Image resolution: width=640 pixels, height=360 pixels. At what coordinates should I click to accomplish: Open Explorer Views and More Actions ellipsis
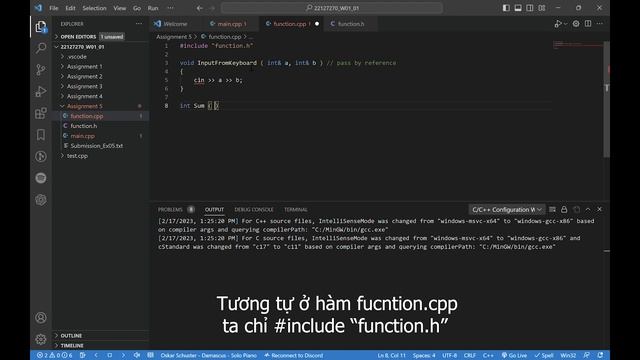(139, 24)
